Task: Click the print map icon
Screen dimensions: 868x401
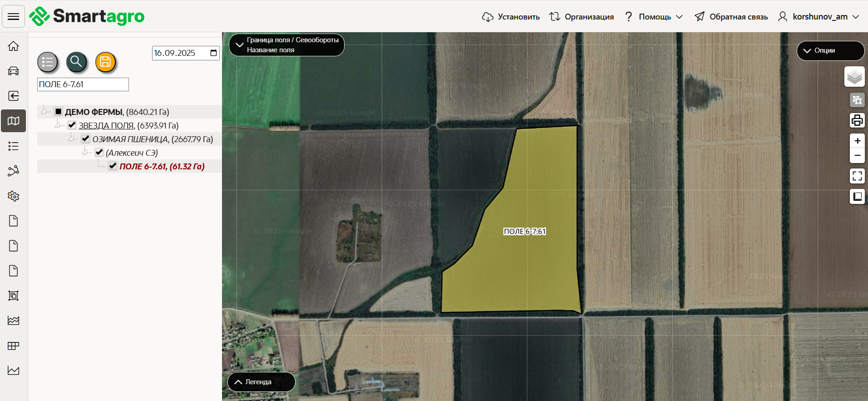Action: click(857, 120)
